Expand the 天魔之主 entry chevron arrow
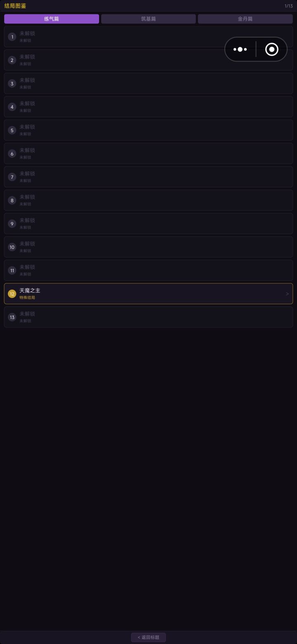The width and height of the screenshot is (297, 644). pos(287,294)
